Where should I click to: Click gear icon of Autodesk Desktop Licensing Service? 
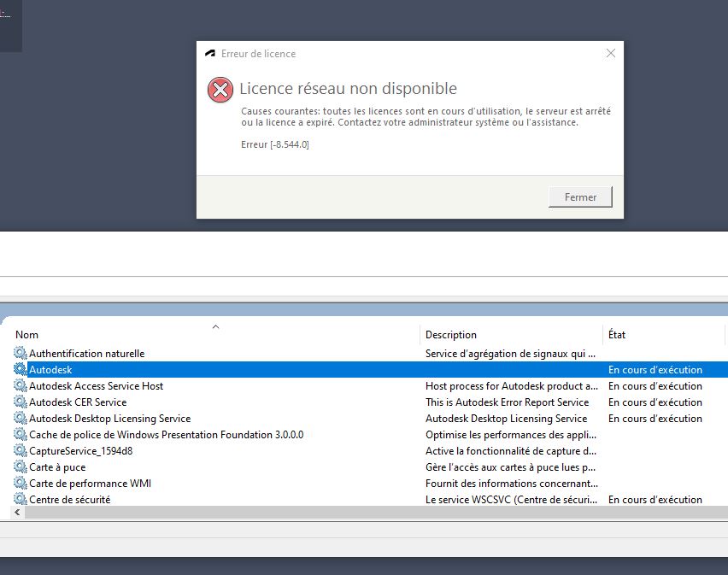click(21, 418)
